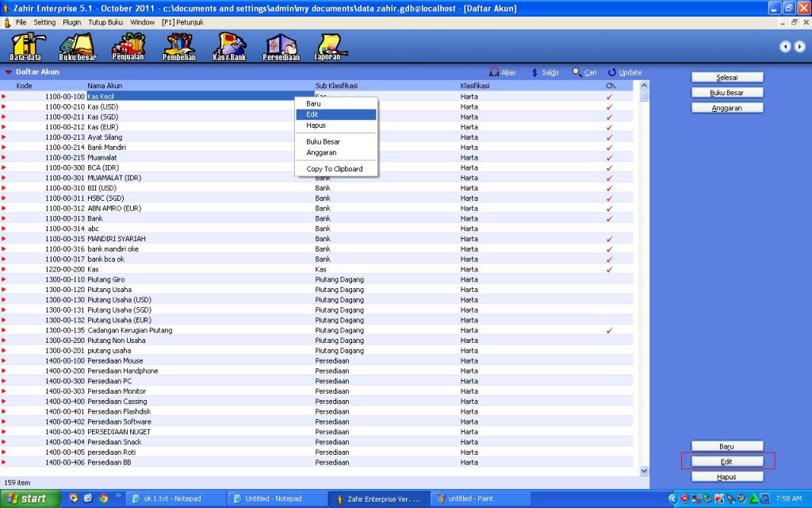Image resolution: width=812 pixels, height=508 pixels.
Task: Open the Window menu
Action: click(x=143, y=22)
